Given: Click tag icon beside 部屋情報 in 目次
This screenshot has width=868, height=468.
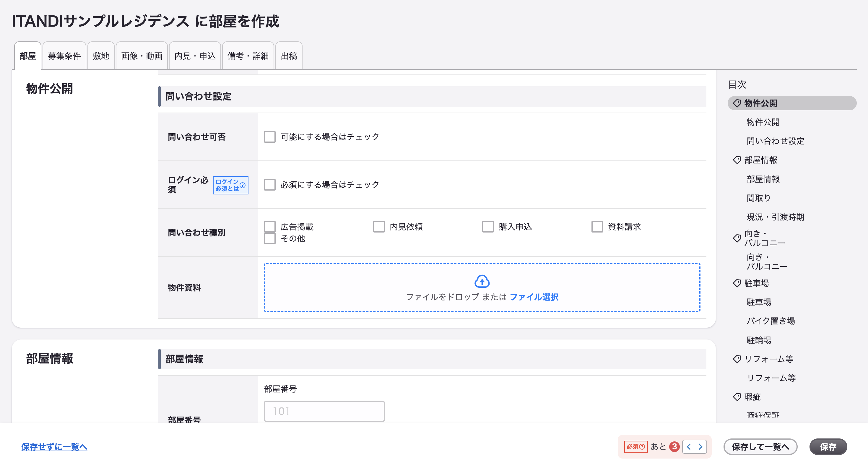Looking at the screenshot, I should click(x=737, y=160).
